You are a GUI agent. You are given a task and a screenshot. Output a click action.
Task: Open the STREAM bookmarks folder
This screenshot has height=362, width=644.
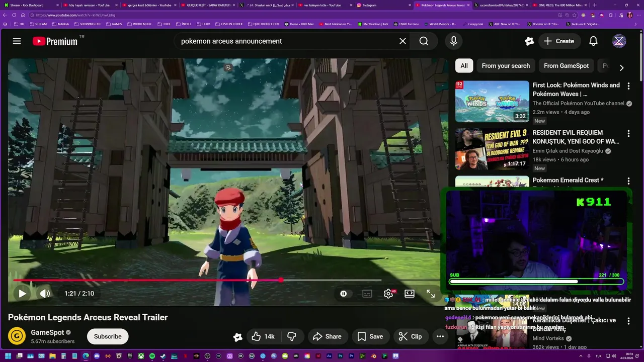point(38,24)
